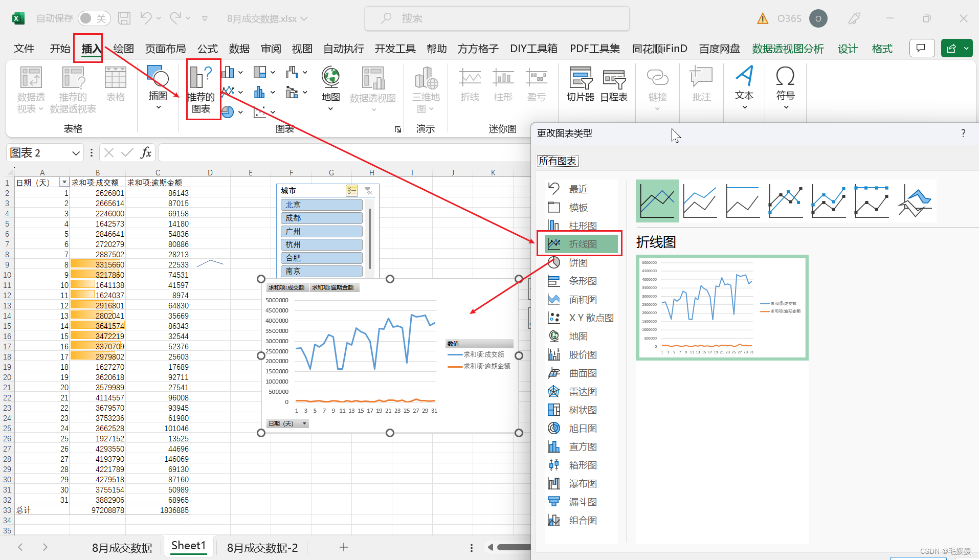979x560 pixels.
Task: Expand the Name Box dropdown
Action: pos(76,153)
